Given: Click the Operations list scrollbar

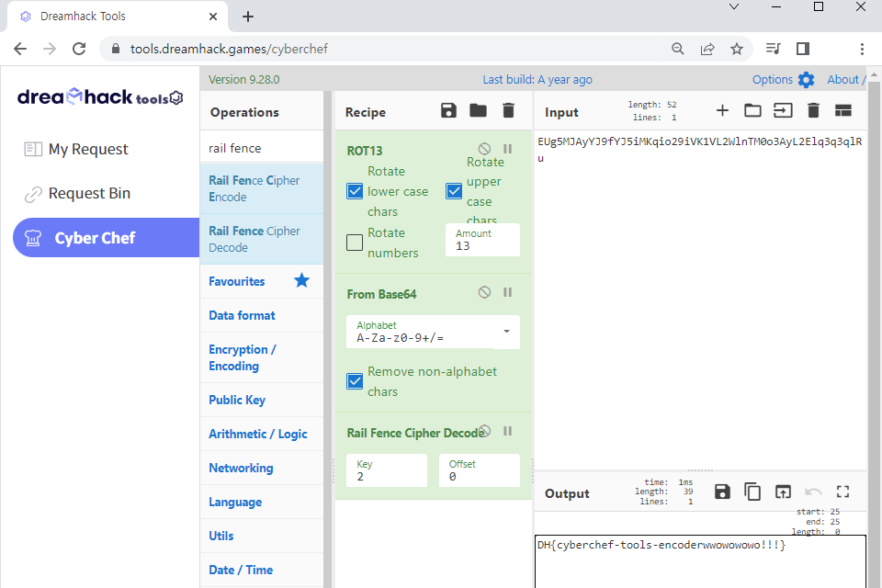Looking at the screenshot, I should click(x=327, y=337).
